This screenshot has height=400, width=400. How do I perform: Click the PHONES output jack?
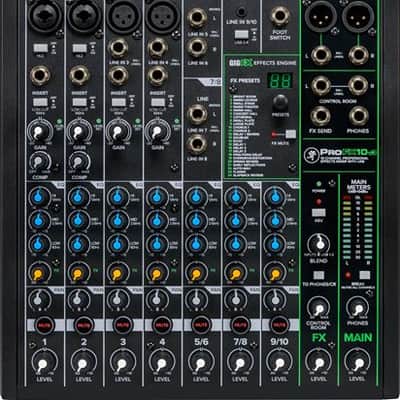[359, 116]
